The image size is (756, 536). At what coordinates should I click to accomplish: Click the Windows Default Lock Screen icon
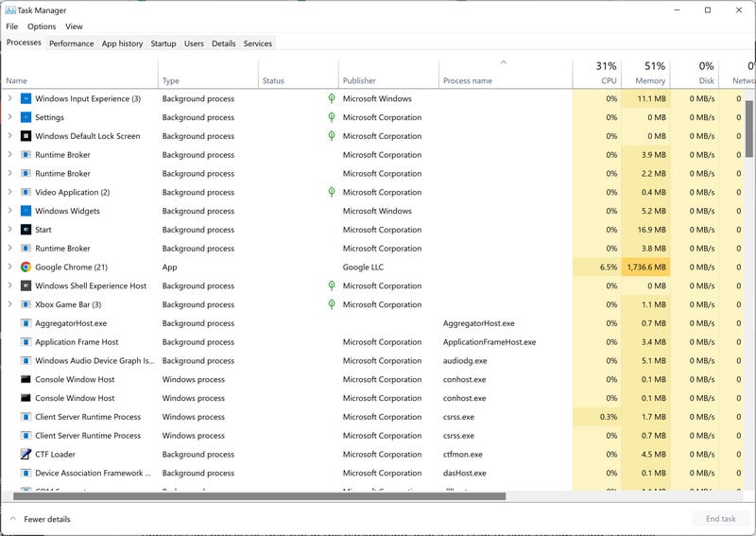pos(26,136)
